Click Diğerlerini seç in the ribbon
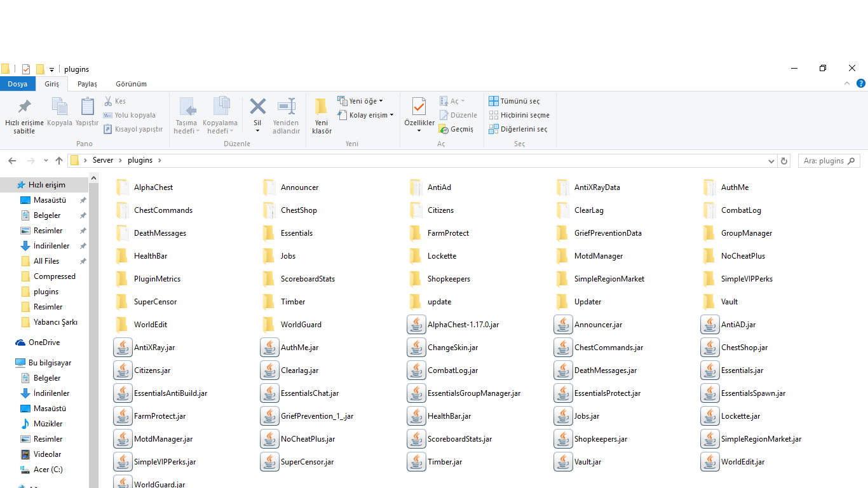868x488 pixels. 518,129
